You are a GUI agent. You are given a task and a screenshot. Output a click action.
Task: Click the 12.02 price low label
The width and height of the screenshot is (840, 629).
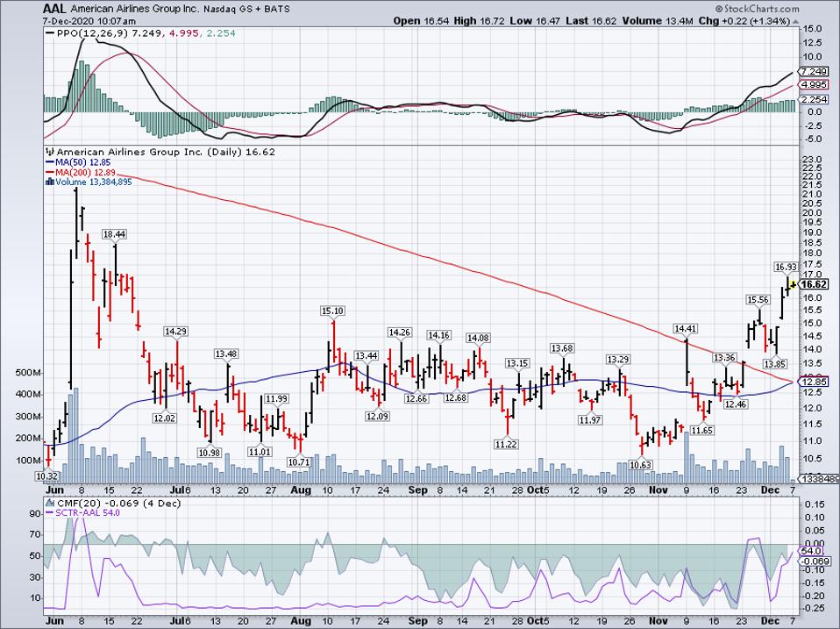(164, 418)
